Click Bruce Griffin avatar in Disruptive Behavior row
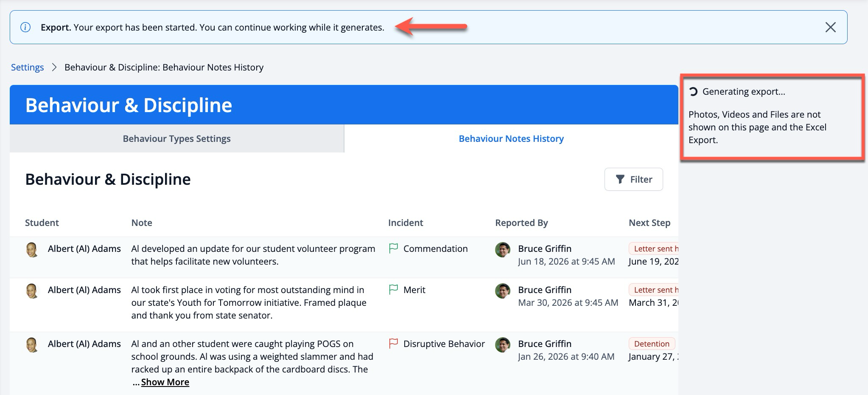Viewport: 868px width, 395px height. point(503,345)
